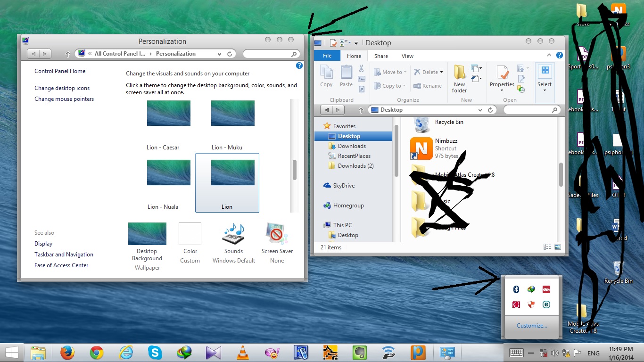Collapse the File Explorer ribbon

tap(550, 56)
